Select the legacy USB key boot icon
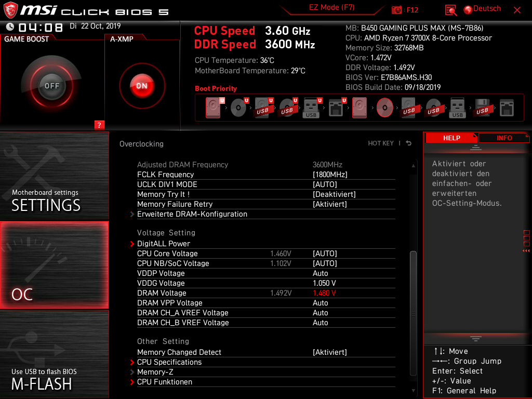 pos(457,108)
